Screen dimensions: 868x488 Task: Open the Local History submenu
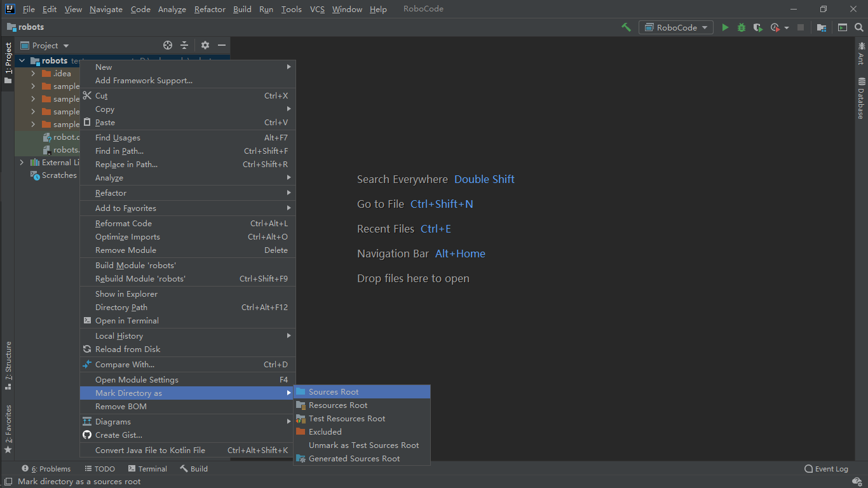187,336
